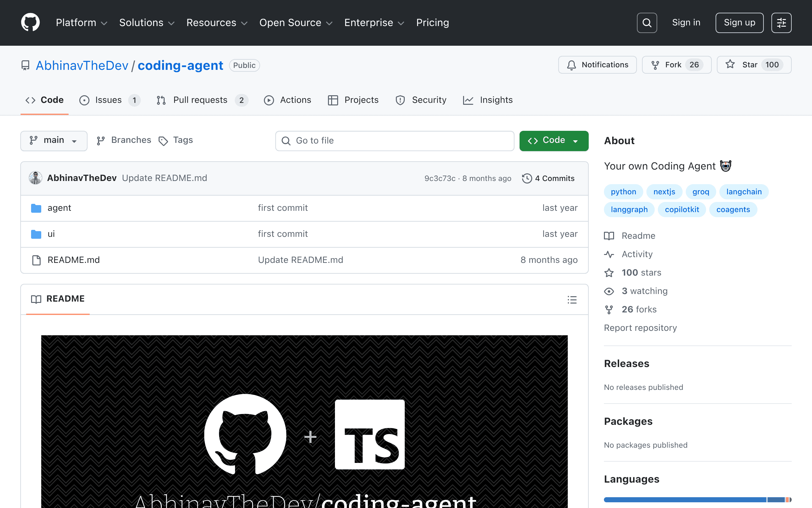Click the GitHub Octocat logo

click(x=30, y=23)
